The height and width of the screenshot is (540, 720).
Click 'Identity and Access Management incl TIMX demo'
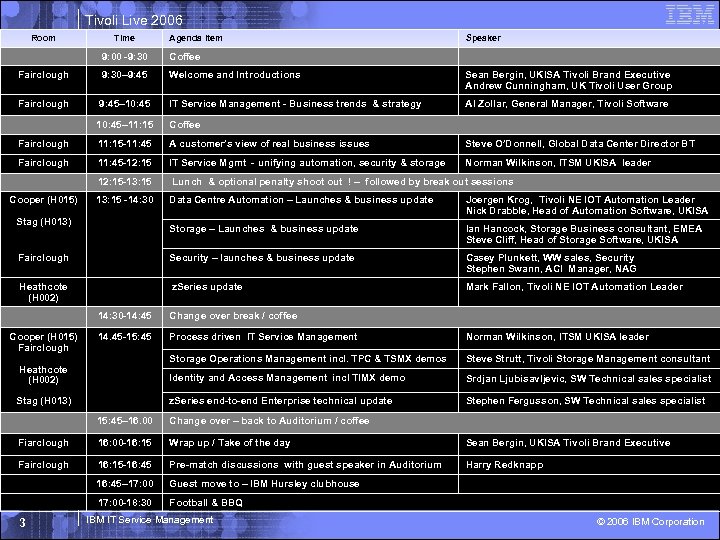[287, 378]
